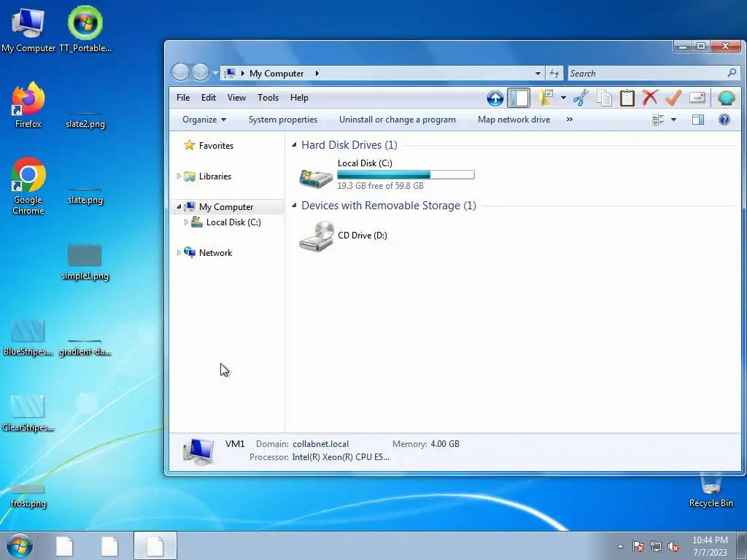Select Favorites in the navigation pane
The height and width of the screenshot is (560, 747).
coord(216,146)
